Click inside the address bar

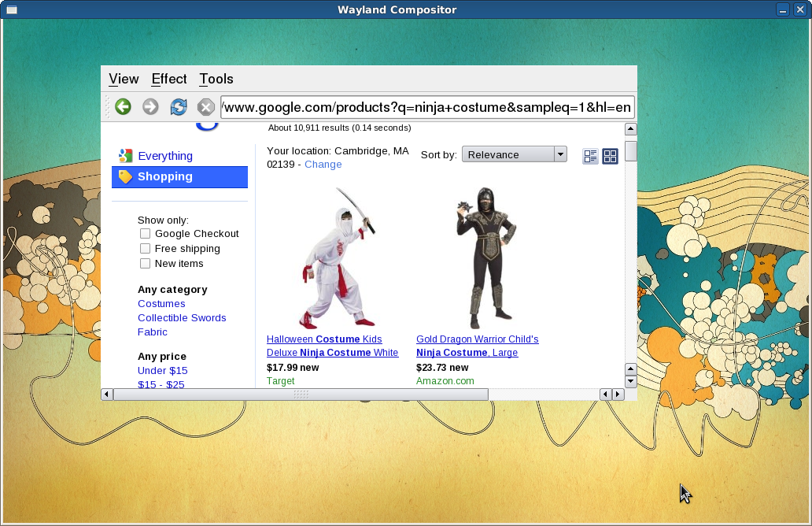click(429, 106)
